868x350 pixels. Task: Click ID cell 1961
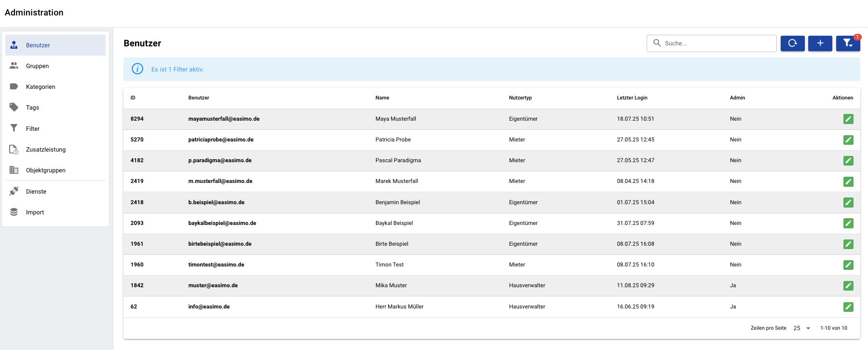click(x=137, y=244)
